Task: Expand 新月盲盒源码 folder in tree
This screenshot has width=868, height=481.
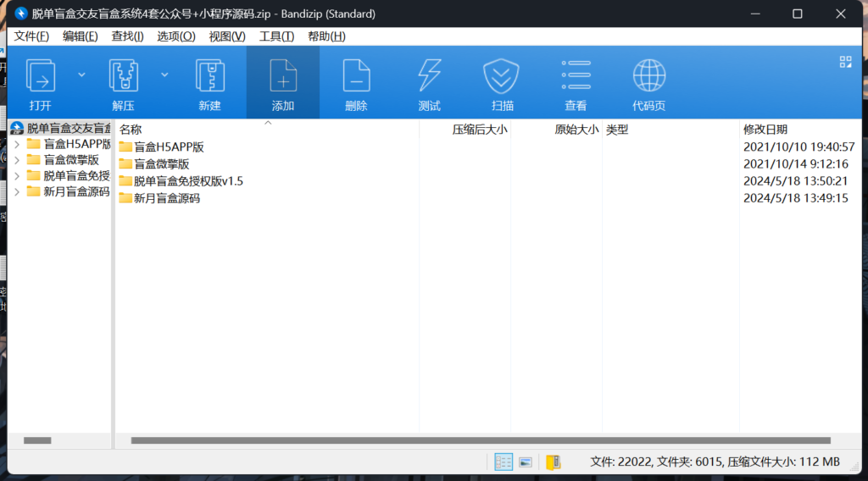Action: point(17,191)
